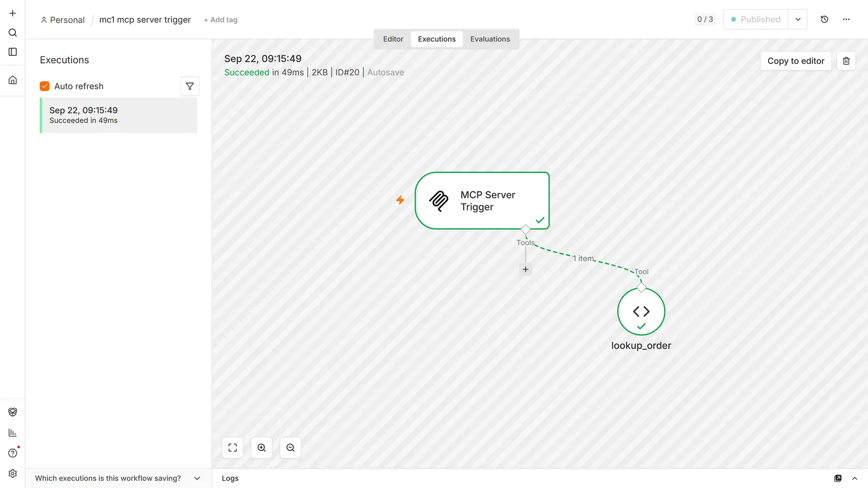Select the lookup_order code node
The width and height of the screenshot is (868, 488).
tap(641, 312)
